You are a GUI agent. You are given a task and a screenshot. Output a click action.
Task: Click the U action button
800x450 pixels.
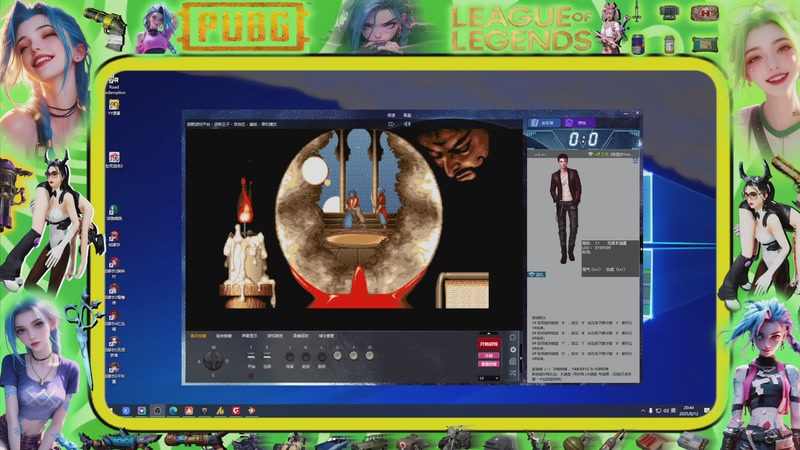coord(338,355)
